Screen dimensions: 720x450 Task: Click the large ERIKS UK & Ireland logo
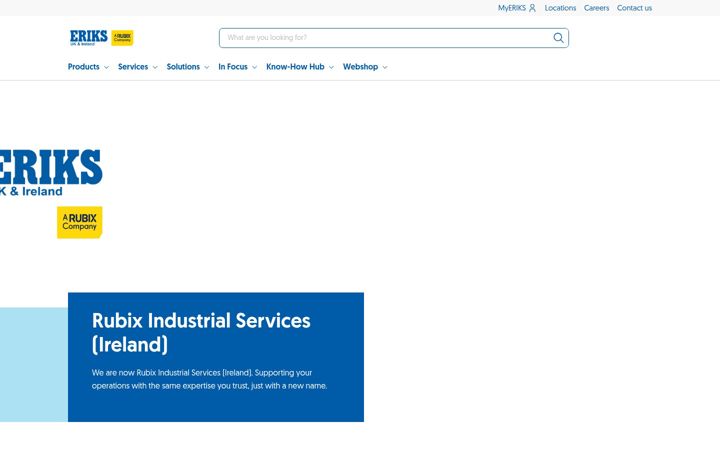[x=51, y=173]
